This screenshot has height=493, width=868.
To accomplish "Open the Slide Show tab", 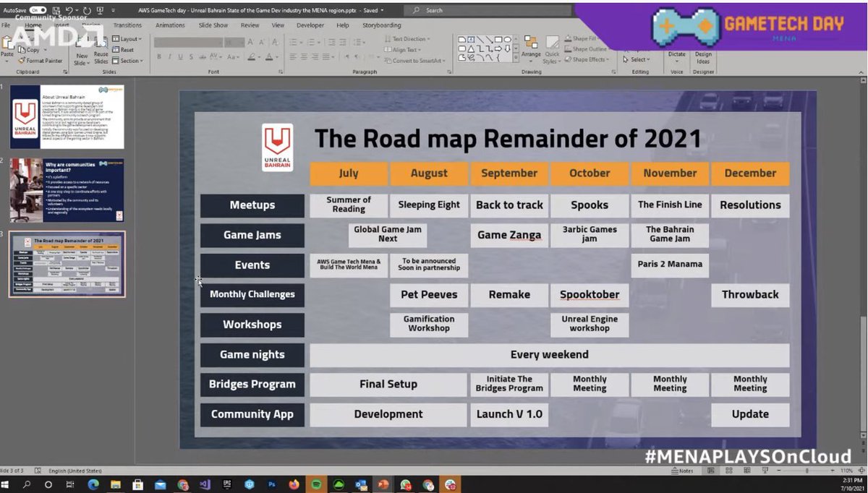I will pyautogui.click(x=213, y=25).
